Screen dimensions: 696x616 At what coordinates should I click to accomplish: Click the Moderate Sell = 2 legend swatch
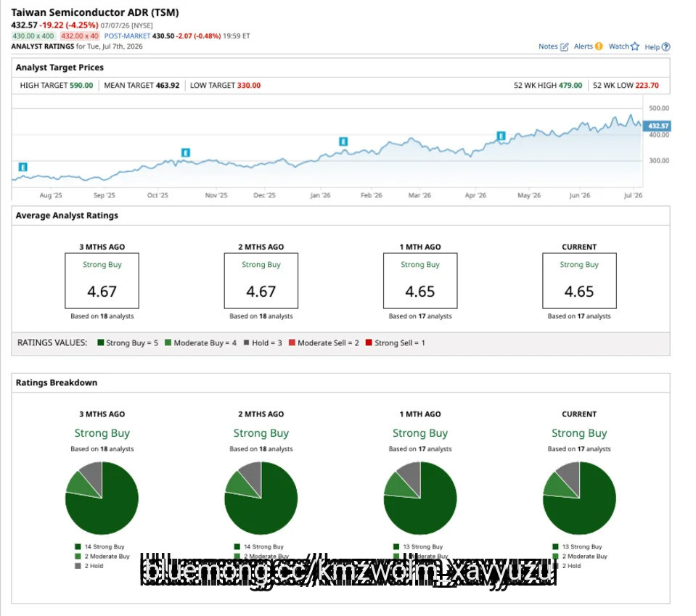point(292,342)
